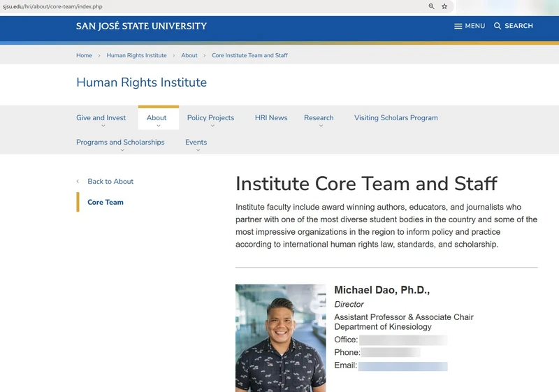
Task: Open the Research menu
Action: (x=319, y=117)
